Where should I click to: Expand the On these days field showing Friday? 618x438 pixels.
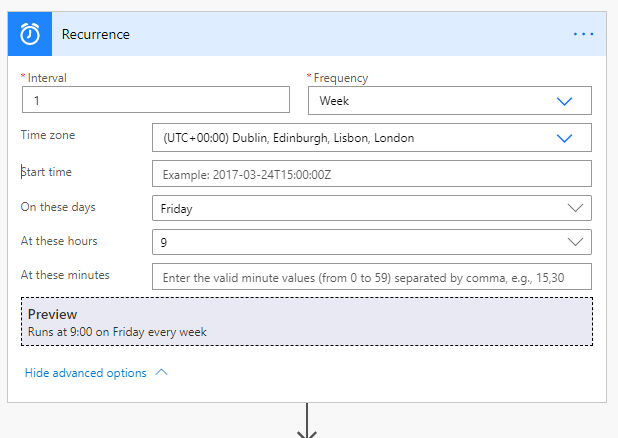[x=360, y=208]
